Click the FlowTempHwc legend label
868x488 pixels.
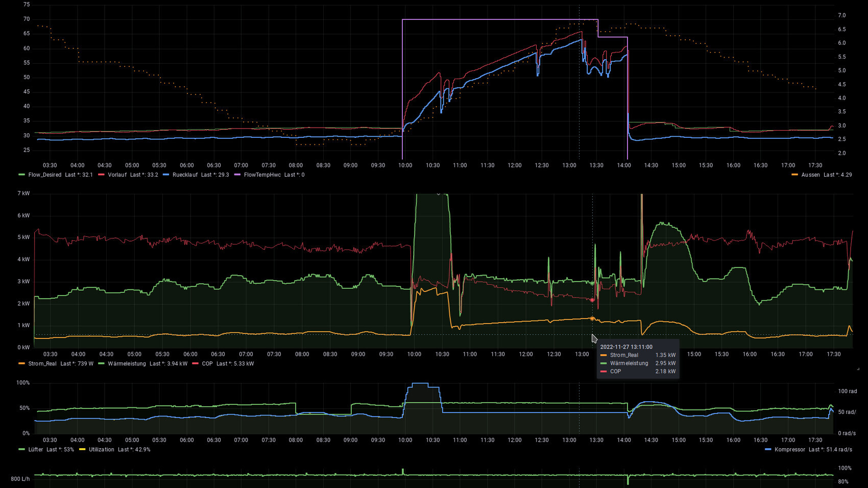pos(262,175)
